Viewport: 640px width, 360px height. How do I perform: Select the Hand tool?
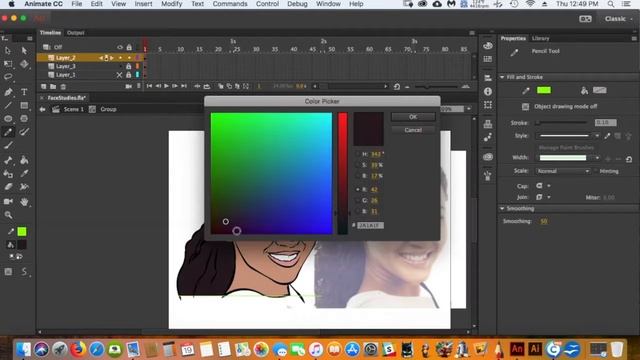tap(24, 201)
